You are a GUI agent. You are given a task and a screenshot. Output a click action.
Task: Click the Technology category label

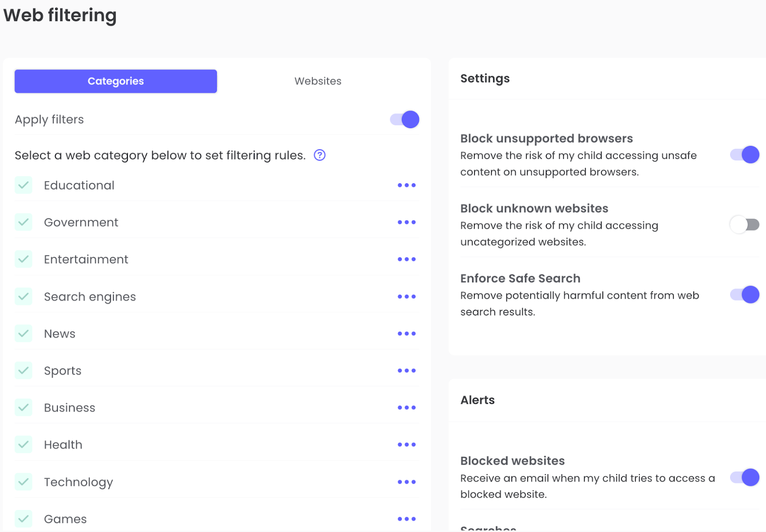[79, 482]
